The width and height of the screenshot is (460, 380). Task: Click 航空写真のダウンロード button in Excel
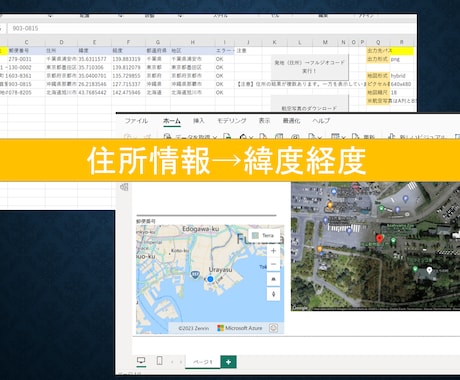tap(309, 104)
